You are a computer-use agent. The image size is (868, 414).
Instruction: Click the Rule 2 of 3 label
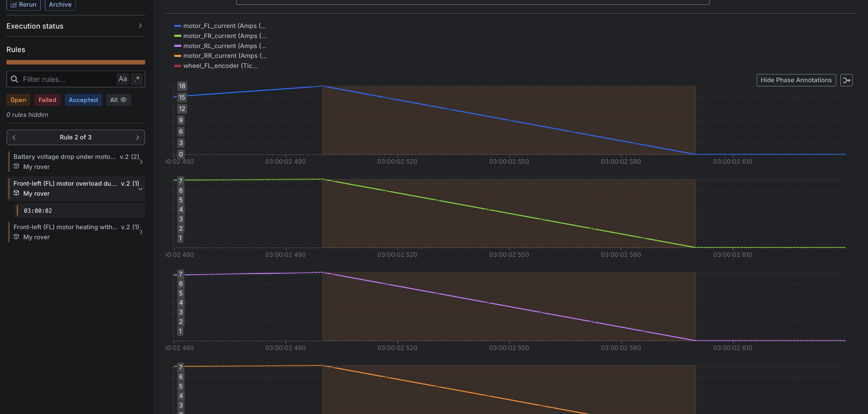point(75,137)
